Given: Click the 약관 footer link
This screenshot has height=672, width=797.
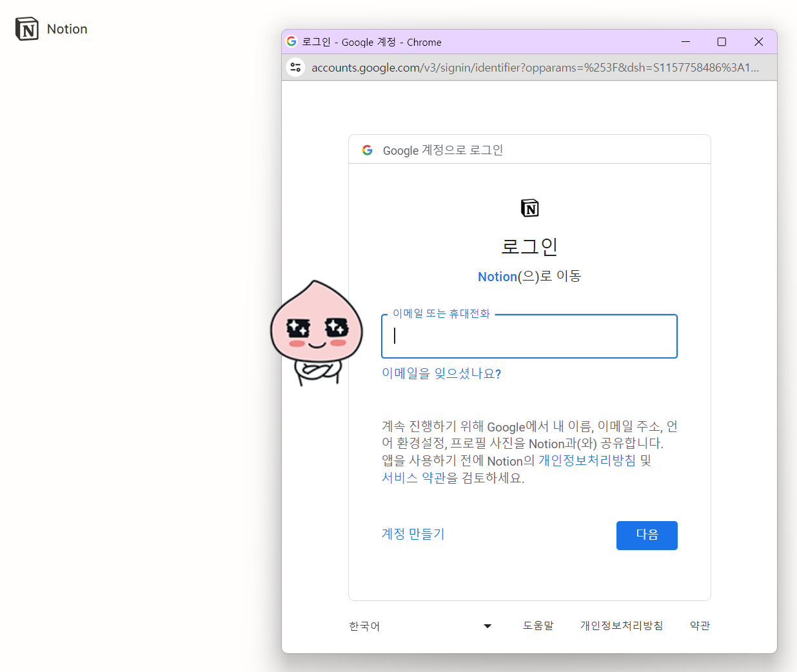Looking at the screenshot, I should coord(700,626).
